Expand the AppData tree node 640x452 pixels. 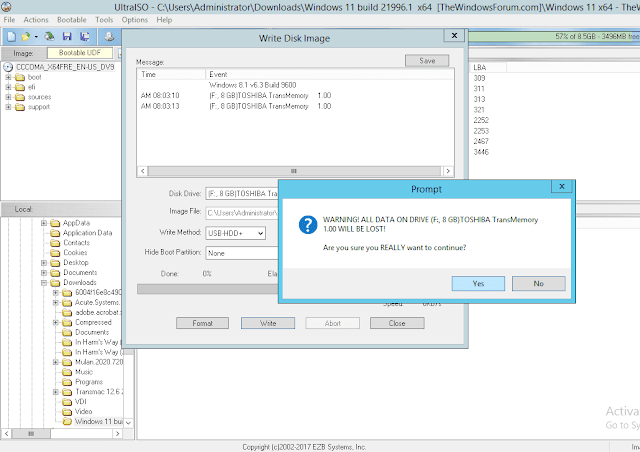coord(44,223)
